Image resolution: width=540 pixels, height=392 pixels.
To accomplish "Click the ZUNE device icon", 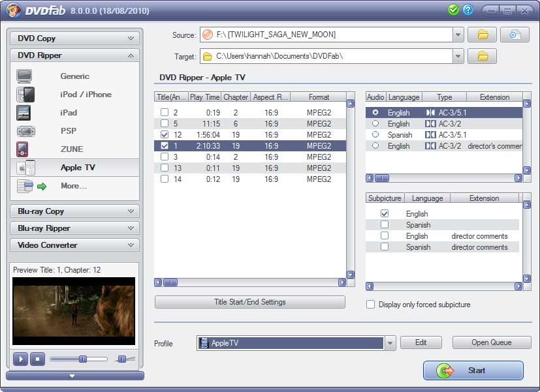I will (22, 149).
